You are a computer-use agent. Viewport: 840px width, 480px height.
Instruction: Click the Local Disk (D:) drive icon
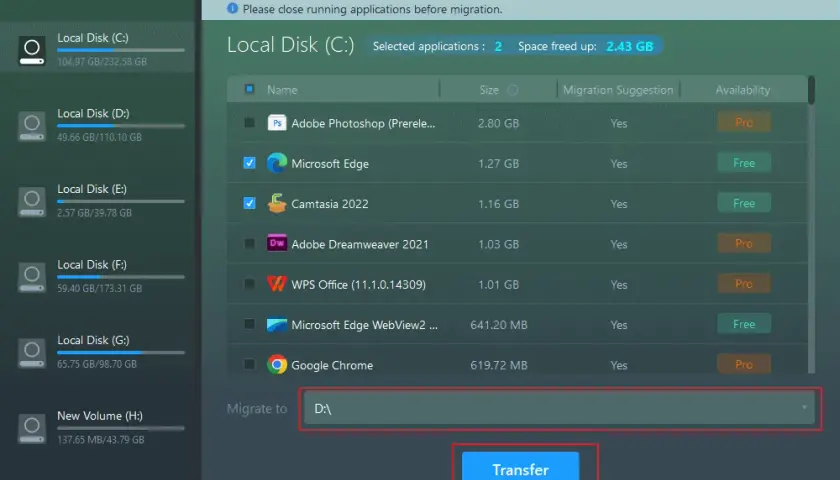coord(32,126)
